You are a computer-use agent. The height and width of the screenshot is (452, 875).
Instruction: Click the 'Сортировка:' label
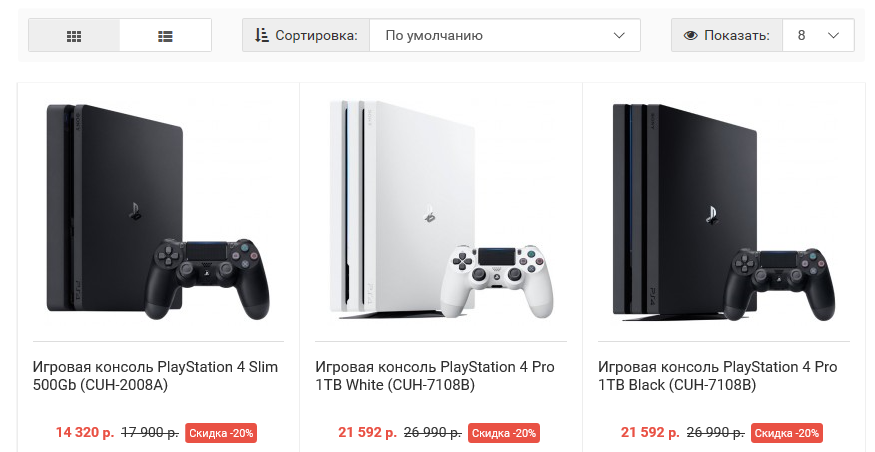[316, 36]
